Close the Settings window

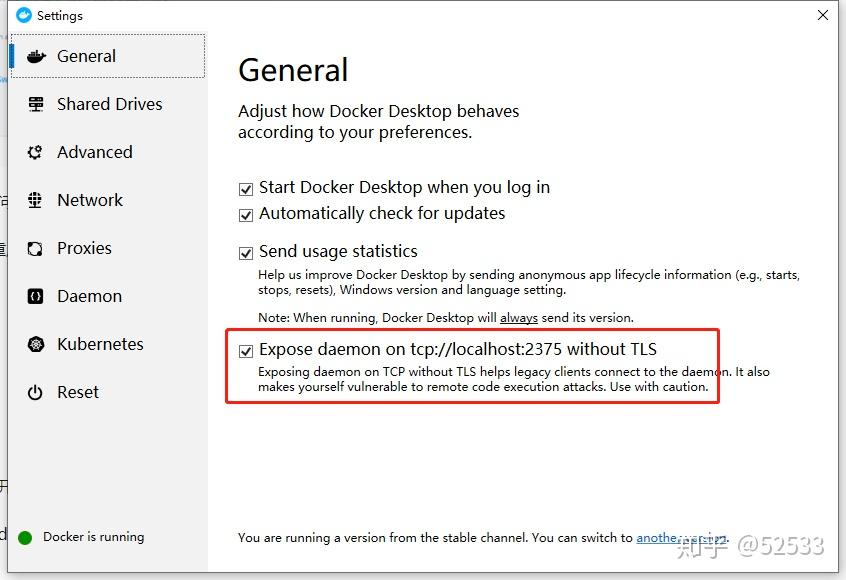coord(823,15)
